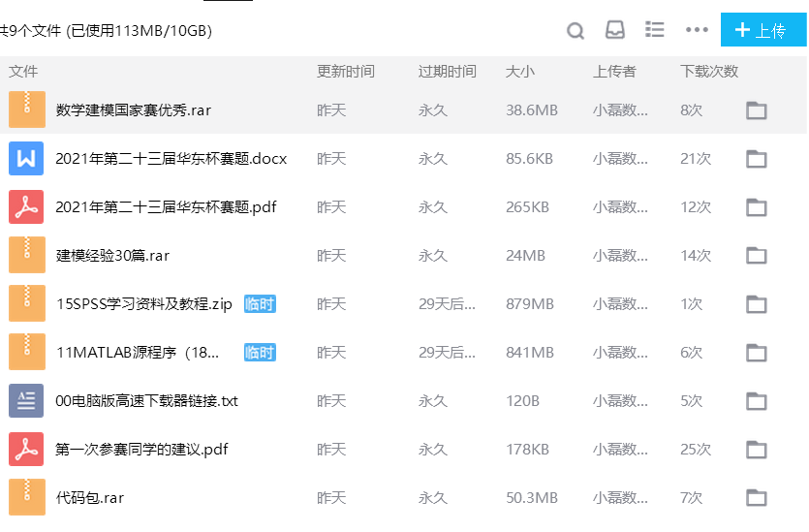
Task: Click archive icon of 11MATLAB源程序 file
Action: 27,352
